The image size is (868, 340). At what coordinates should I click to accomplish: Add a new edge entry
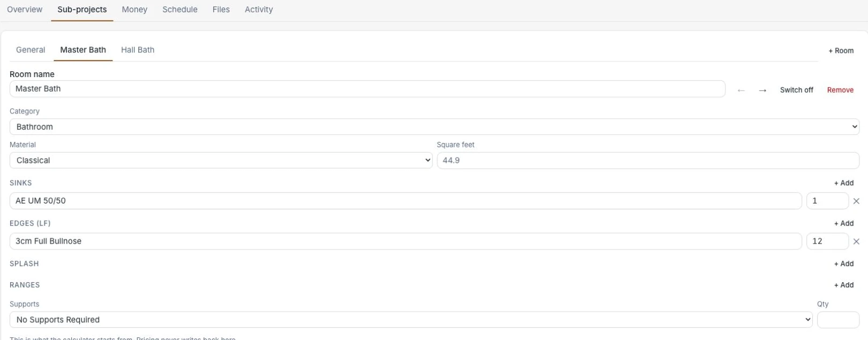click(844, 223)
